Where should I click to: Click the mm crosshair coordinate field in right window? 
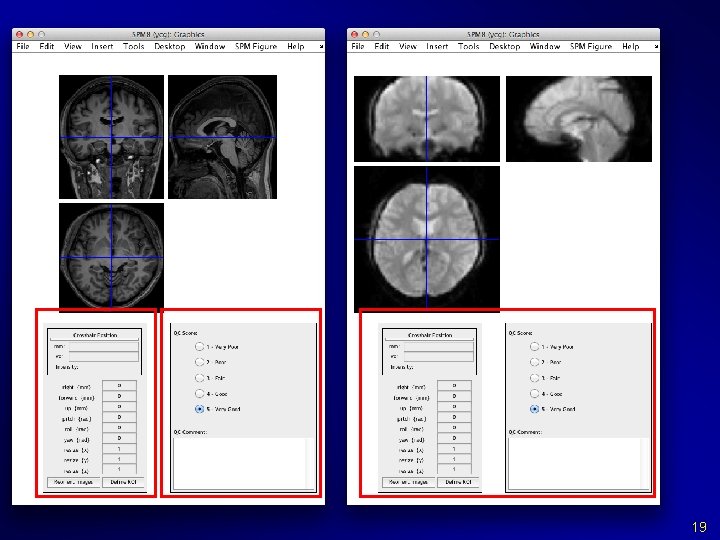439,346
